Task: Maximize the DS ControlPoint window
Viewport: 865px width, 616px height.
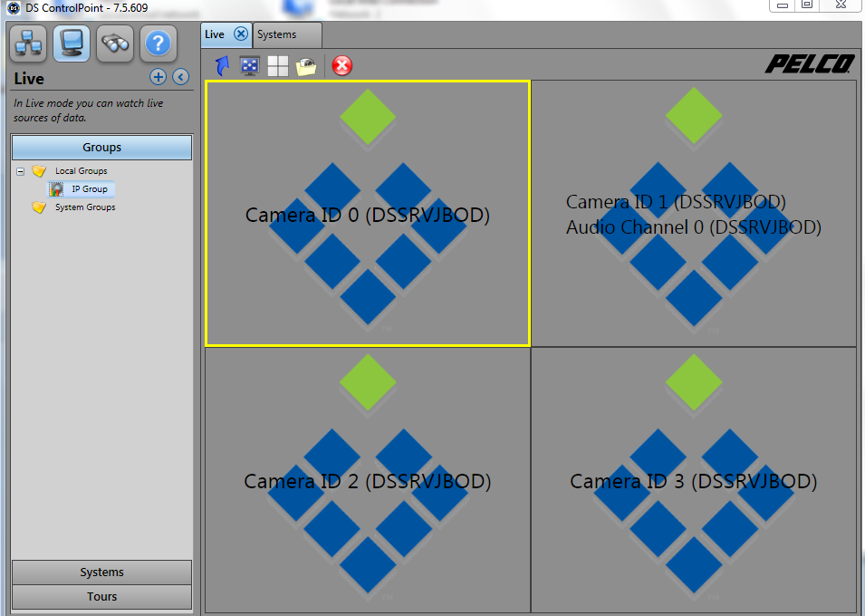Action: point(806,5)
